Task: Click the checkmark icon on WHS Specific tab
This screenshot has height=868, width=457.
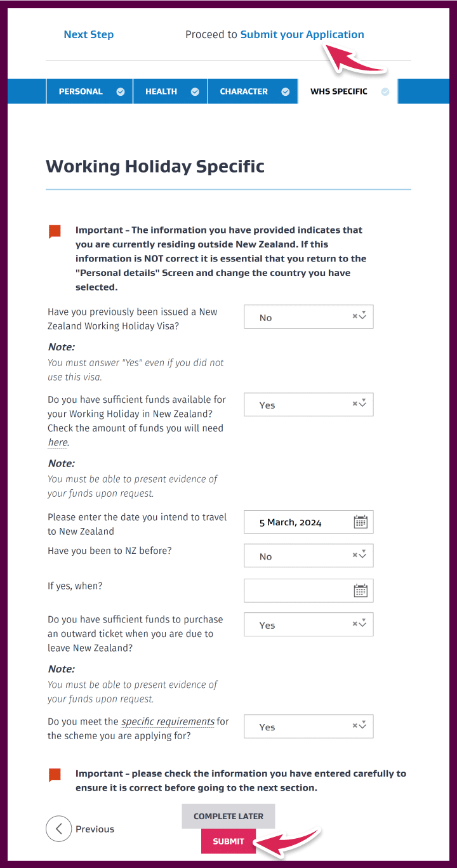Action: (385, 91)
